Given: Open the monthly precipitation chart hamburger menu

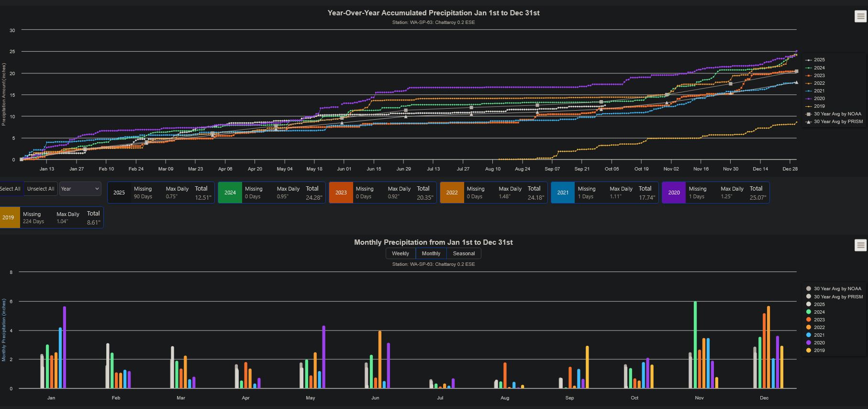Looking at the screenshot, I should [x=860, y=245].
